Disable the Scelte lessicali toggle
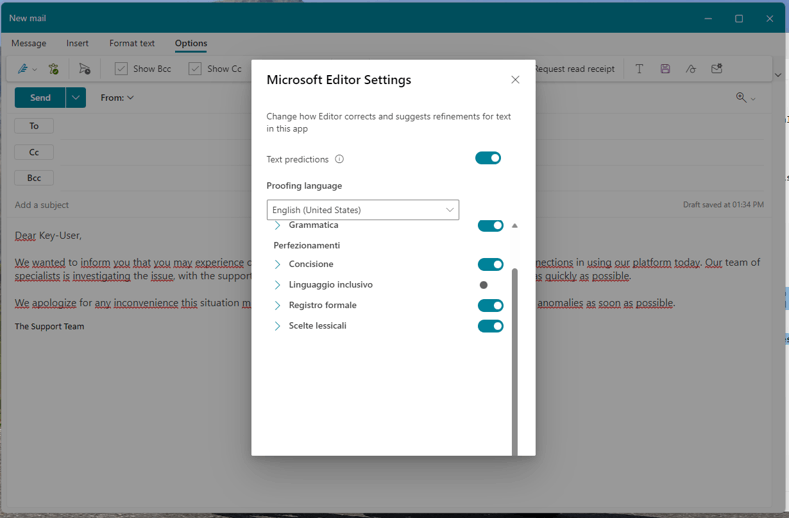 pyautogui.click(x=490, y=326)
